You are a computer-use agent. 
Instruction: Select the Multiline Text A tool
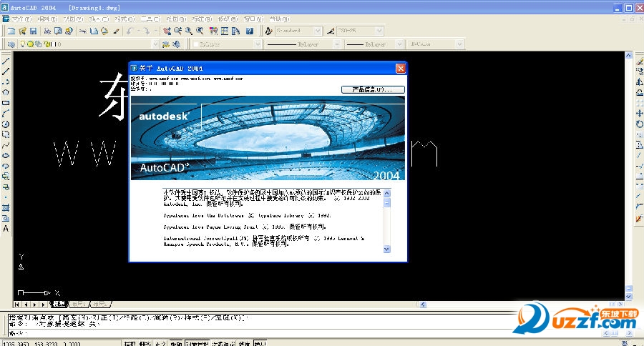[x=6, y=229]
